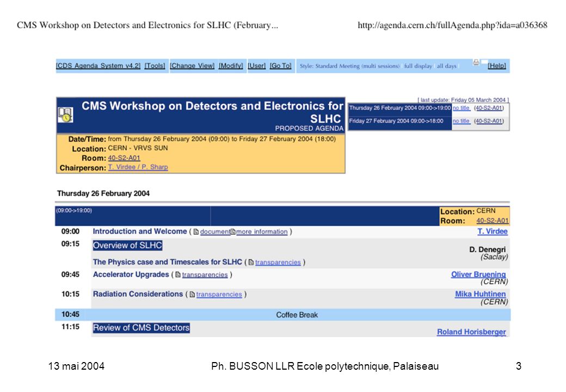Screen dimensions: 566x392
Task: Click the 'D. Denegri' speaker name
Action: tap(487, 249)
